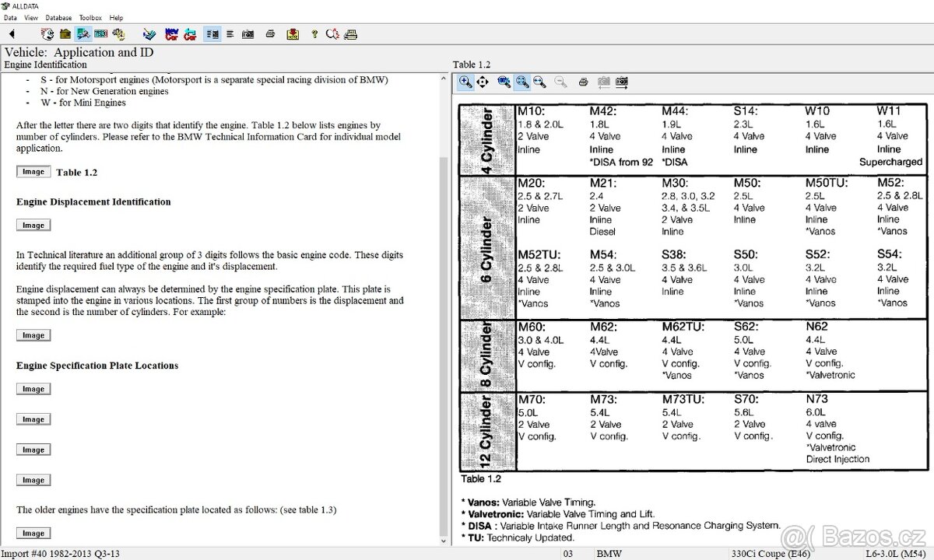View table image at 100% zoom
This screenshot has height=560, width=934.
504,82
